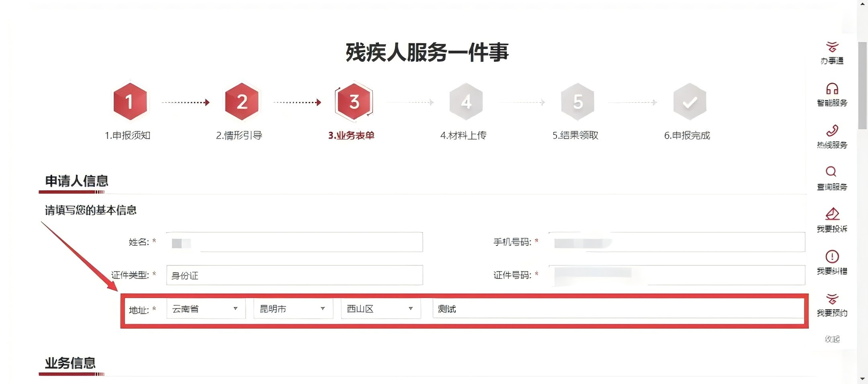Open 查询服务 search icon

click(831, 172)
